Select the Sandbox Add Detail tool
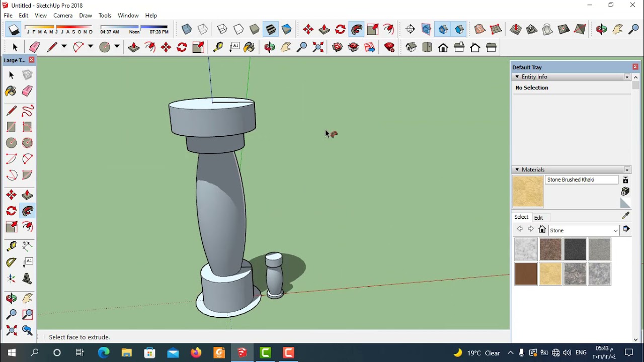644x362 pixels. pyautogui.click(x=563, y=29)
